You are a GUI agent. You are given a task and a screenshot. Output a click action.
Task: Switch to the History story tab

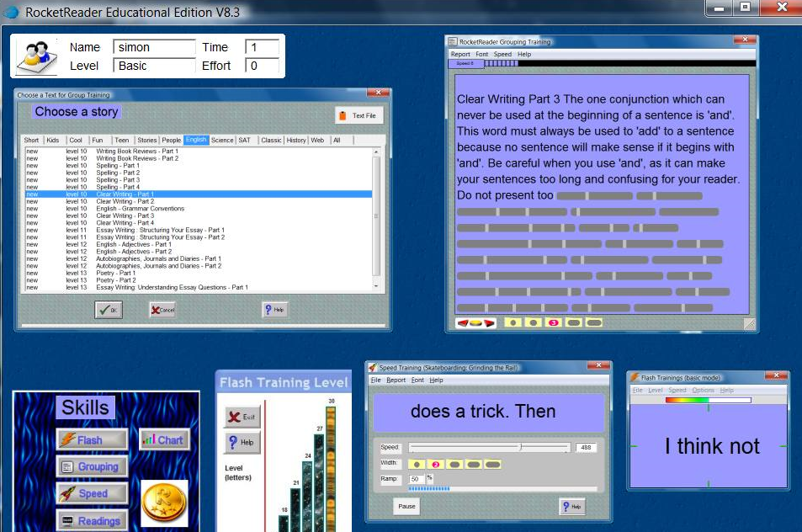coord(296,141)
